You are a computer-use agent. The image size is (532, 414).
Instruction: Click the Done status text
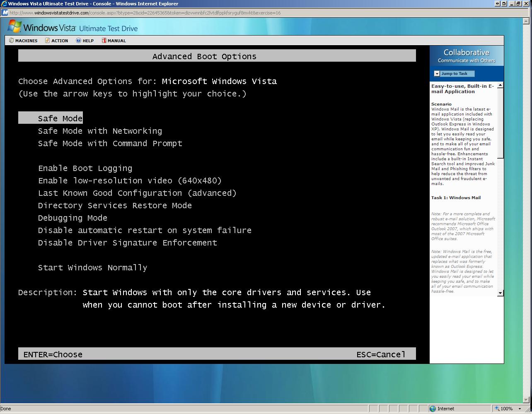pyautogui.click(x=6, y=409)
